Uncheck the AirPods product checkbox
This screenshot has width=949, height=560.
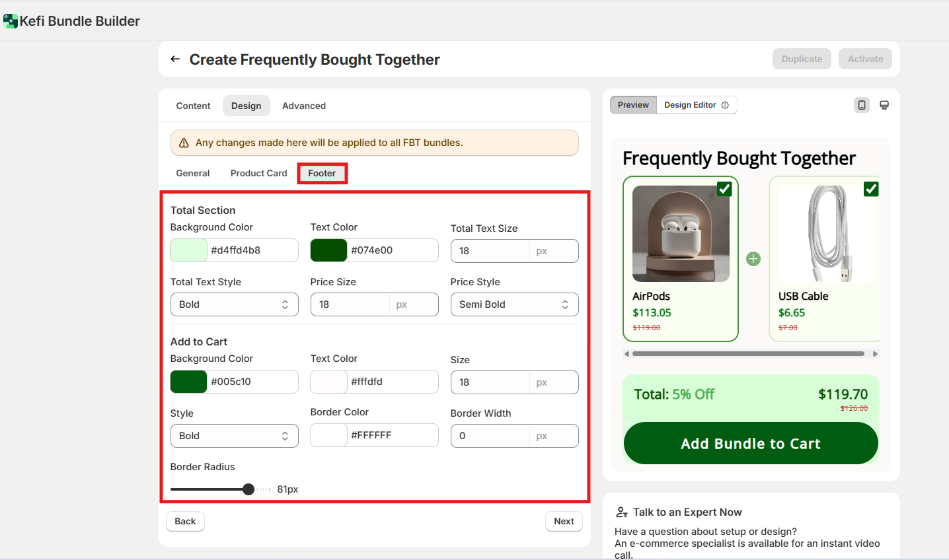(724, 189)
